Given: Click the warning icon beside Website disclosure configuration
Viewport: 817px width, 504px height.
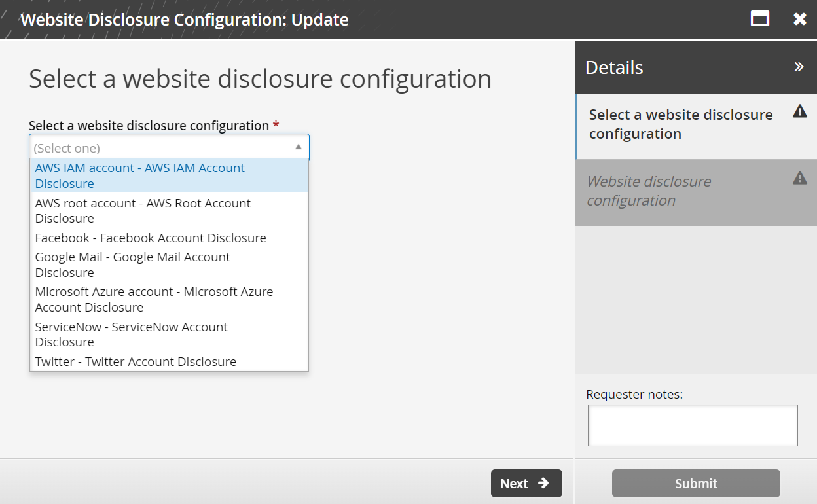Looking at the screenshot, I should (x=800, y=177).
